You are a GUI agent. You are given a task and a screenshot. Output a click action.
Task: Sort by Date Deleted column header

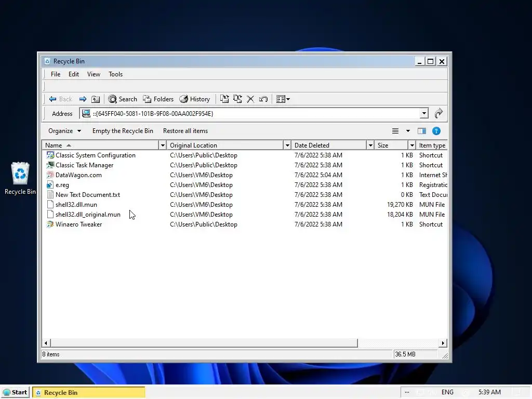(x=329, y=145)
